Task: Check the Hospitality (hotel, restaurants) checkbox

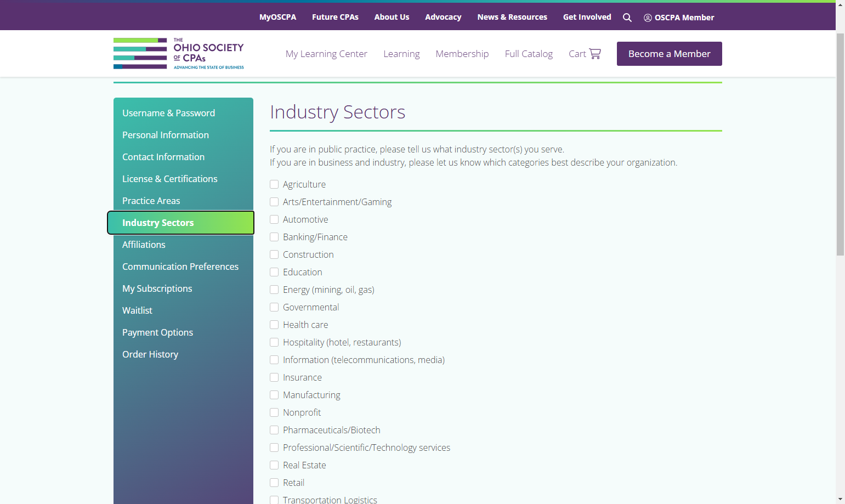Action: click(x=274, y=342)
